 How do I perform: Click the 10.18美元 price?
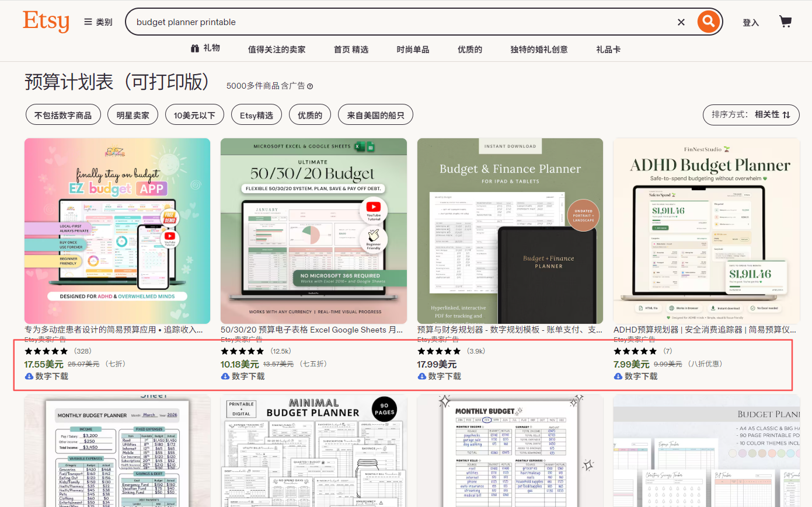coord(240,364)
